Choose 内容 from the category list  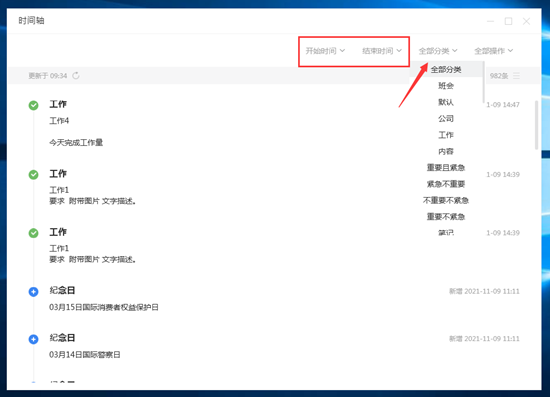(x=446, y=152)
